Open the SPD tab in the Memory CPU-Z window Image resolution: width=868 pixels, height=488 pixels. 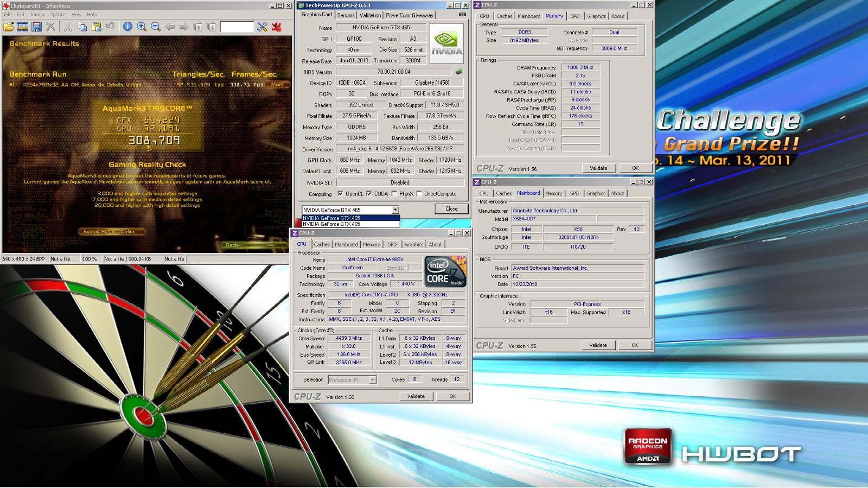575,16
